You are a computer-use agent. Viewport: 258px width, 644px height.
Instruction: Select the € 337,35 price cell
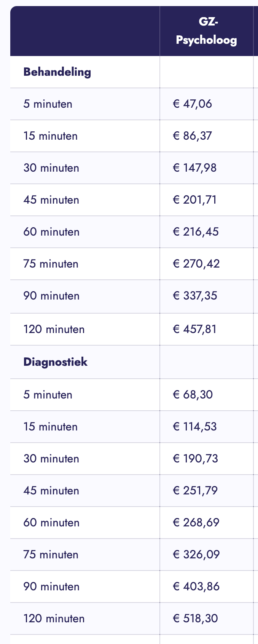tap(195, 296)
